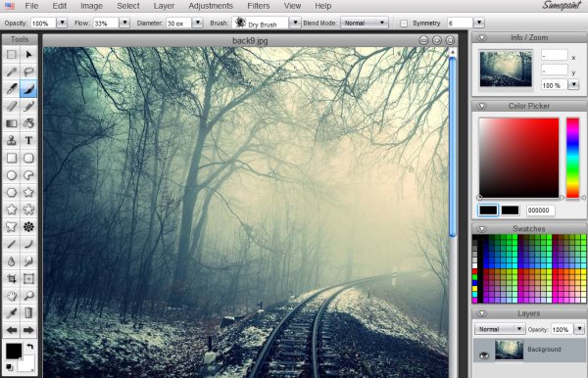
Task: Select the Eyedropper color picker tool
Action: point(12,312)
